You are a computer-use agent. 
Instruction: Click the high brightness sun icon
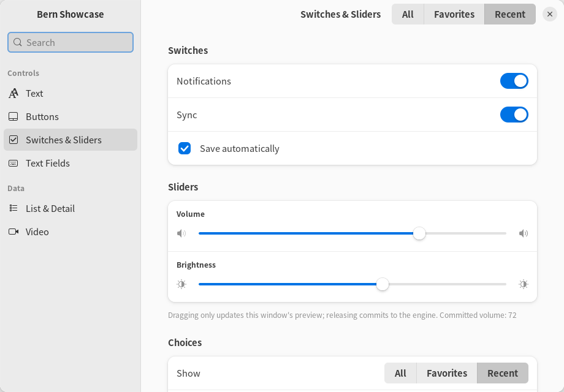pyautogui.click(x=524, y=285)
